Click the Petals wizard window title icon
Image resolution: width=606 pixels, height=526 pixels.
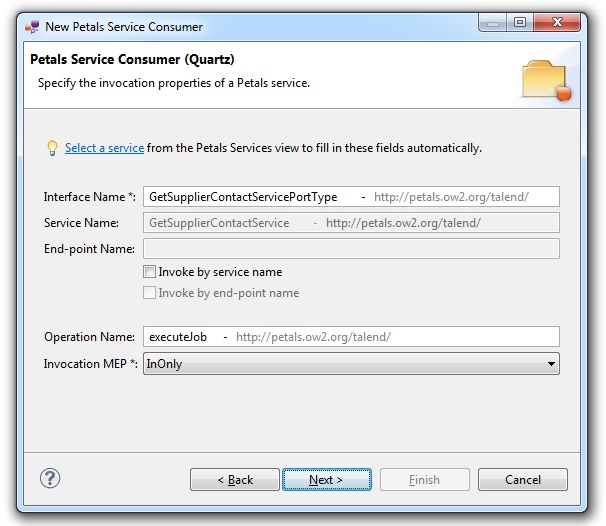(x=30, y=26)
